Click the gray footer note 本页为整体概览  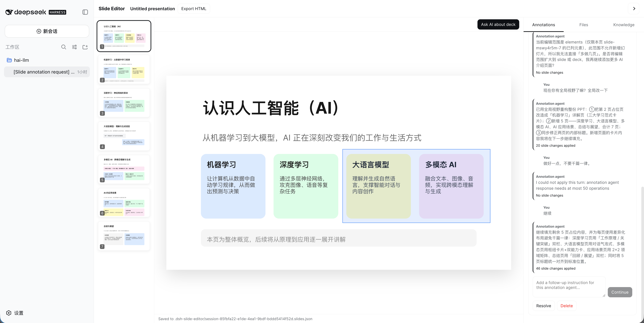(338, 238)
